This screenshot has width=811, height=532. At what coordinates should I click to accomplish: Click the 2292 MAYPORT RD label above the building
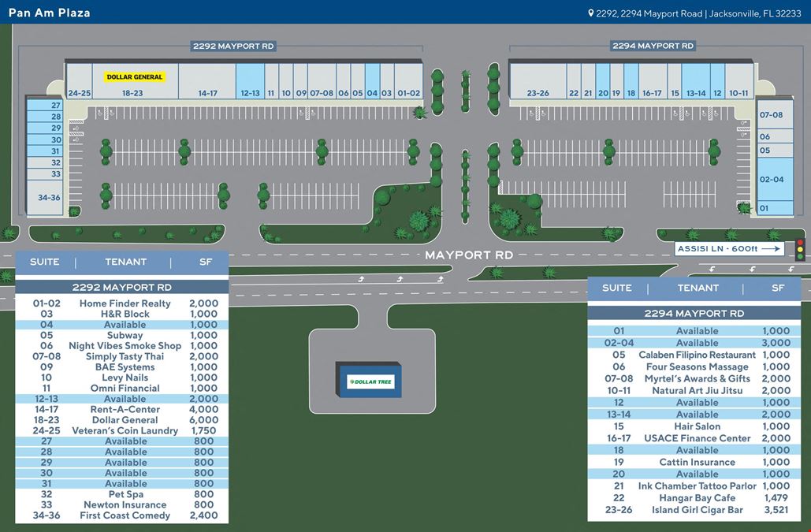coord(233,46)
